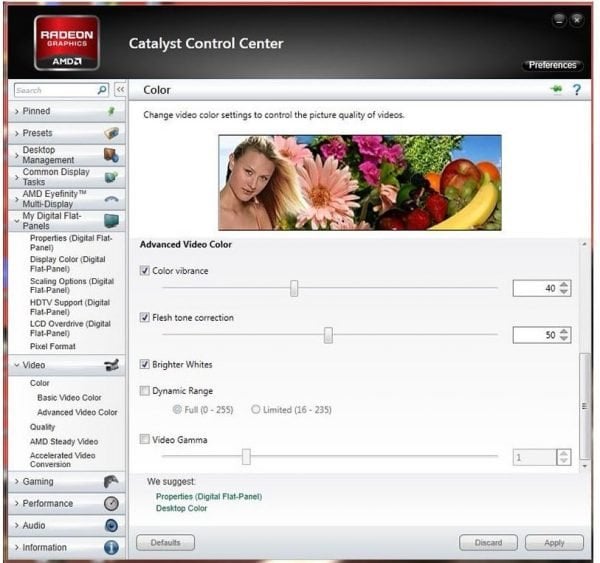Click the Color vibrance value field showing 40
Screen dimensions: 600x563
(536, 288)
